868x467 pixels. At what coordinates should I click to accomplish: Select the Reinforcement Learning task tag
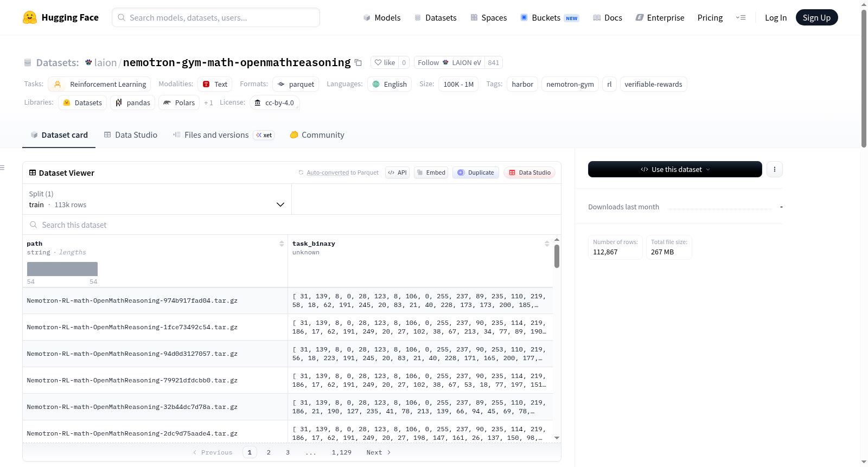[x=100, y=84]
